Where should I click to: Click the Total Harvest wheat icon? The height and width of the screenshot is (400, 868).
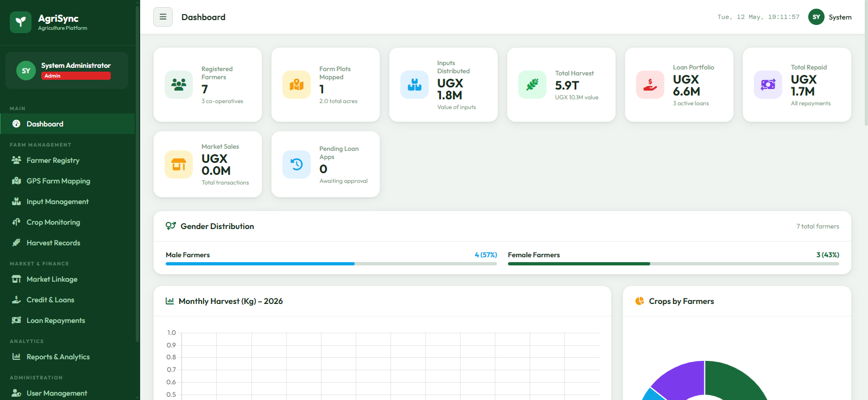click(x=532, y=85)
